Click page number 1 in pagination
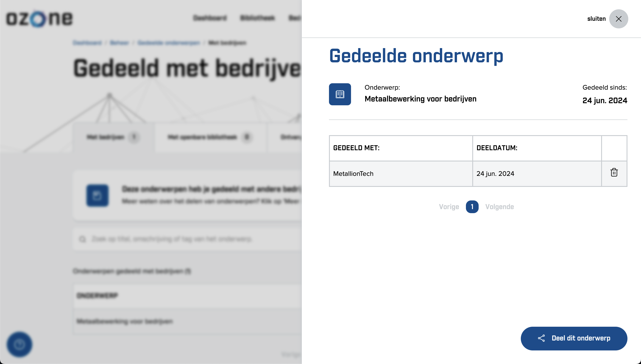 click(472, 206)
